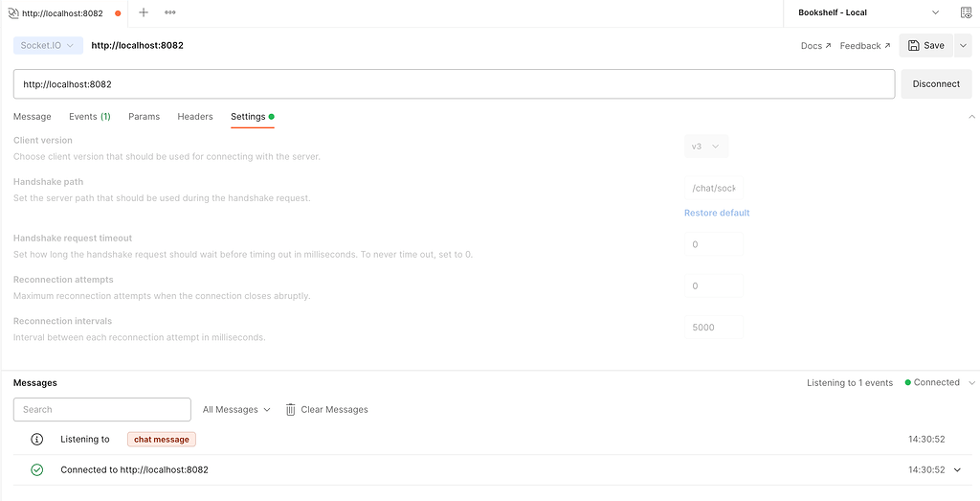Expand the Connected message details chevron

pyautogui.click(x=958, y=469)
